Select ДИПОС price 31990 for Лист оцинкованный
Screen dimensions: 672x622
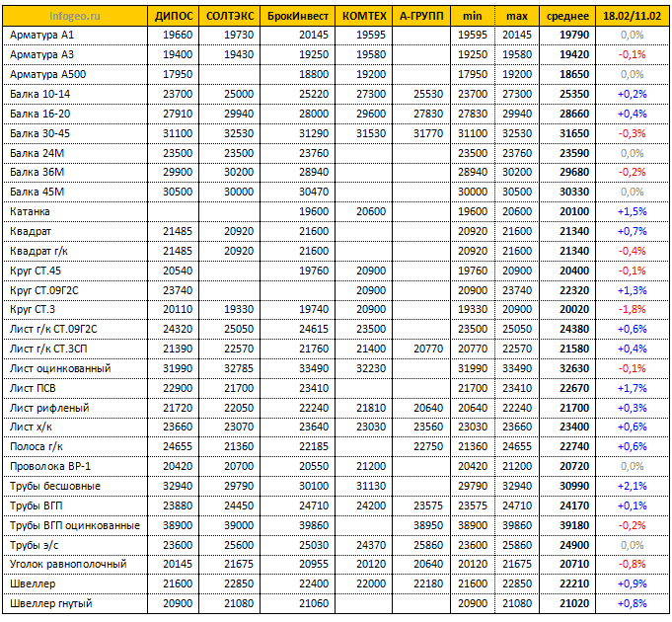[x=178, y=368]
